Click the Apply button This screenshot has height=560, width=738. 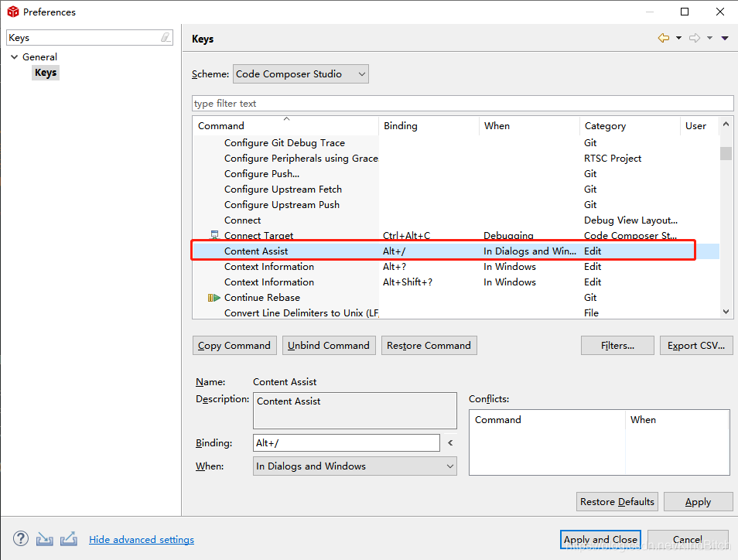698,502
